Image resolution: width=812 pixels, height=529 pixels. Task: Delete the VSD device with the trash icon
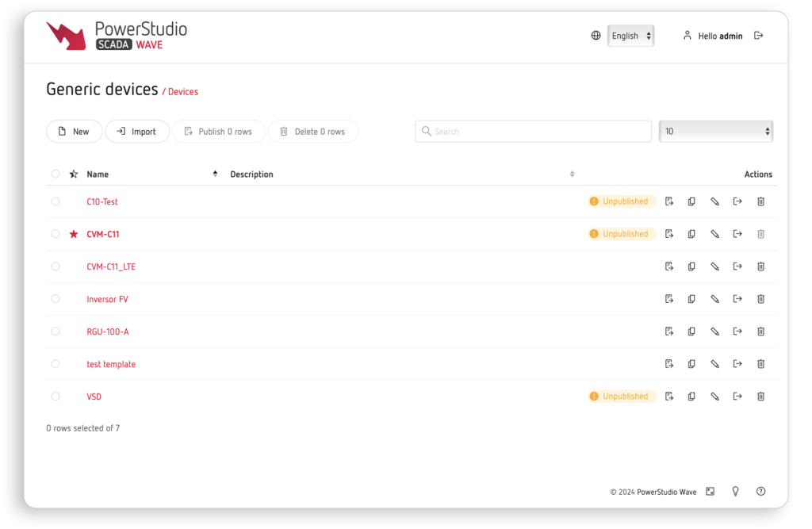(x=760, y=396)
